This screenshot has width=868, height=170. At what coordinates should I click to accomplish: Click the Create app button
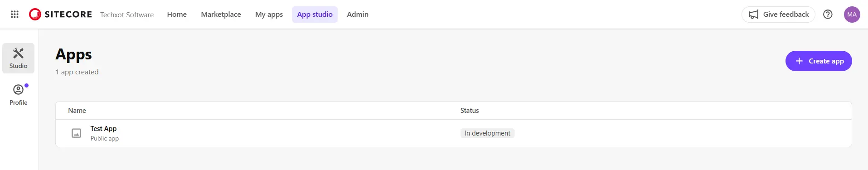[x=819, y=61]
